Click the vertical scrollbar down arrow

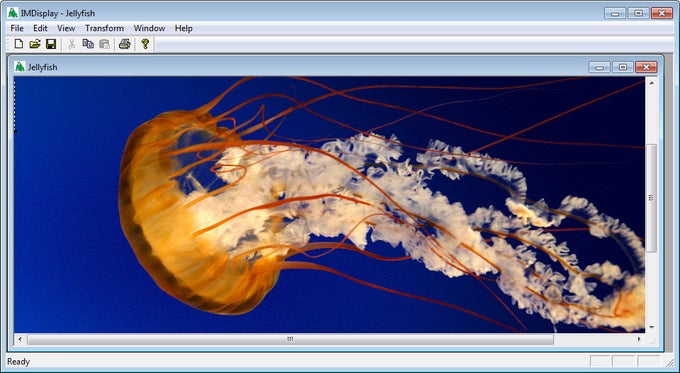651,327
